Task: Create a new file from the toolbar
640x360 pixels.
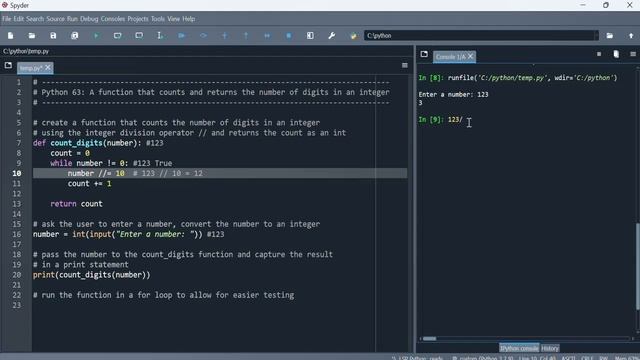Action: coord(11,36)
